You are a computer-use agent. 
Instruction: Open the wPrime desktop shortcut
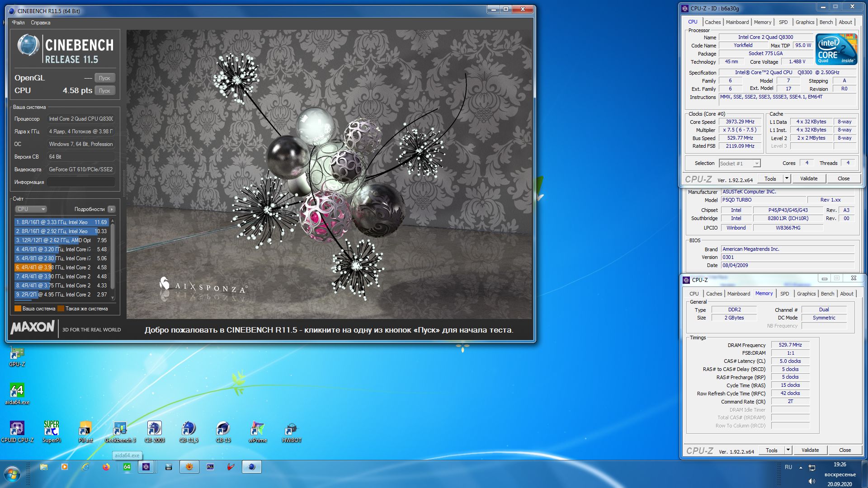258,432
